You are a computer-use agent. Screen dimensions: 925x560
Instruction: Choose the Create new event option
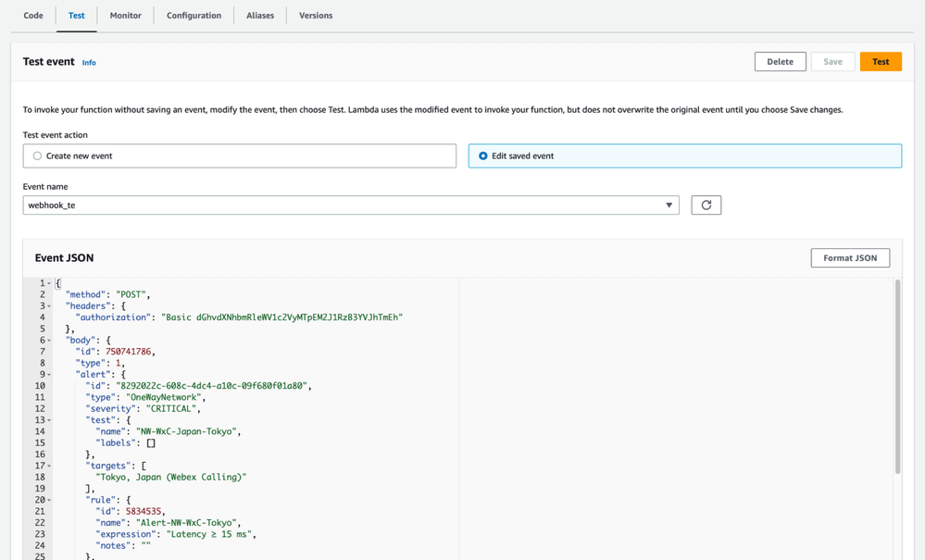pyautogui.click(x=240, y=156)
